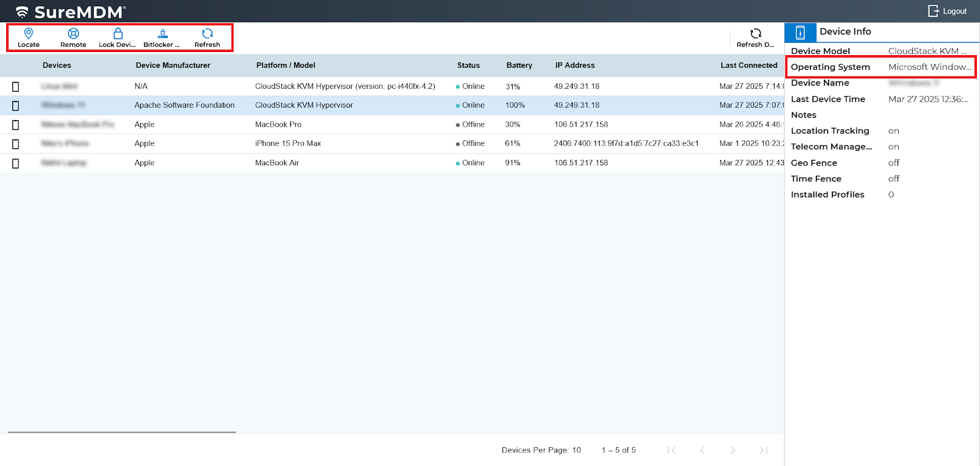Click the blue Refresh icon
This screenshot has height=466, width=980.
point(207,34)
